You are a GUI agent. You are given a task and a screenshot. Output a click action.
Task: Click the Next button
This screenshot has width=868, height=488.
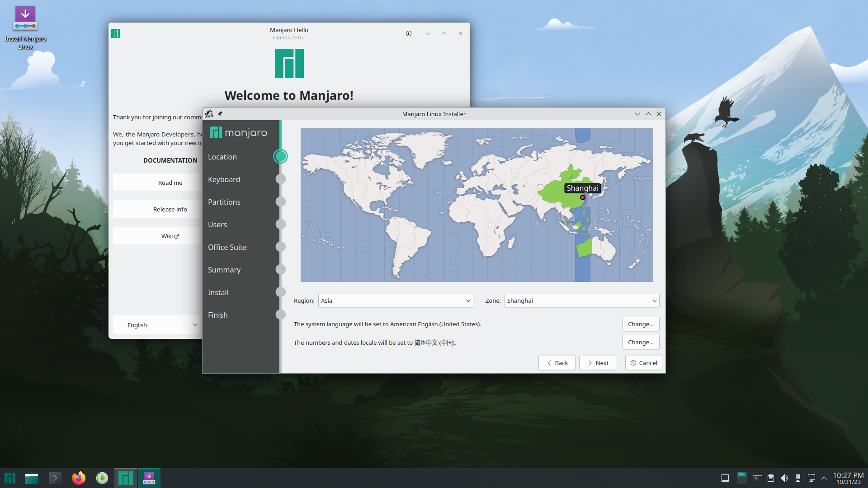pos(597,363)
